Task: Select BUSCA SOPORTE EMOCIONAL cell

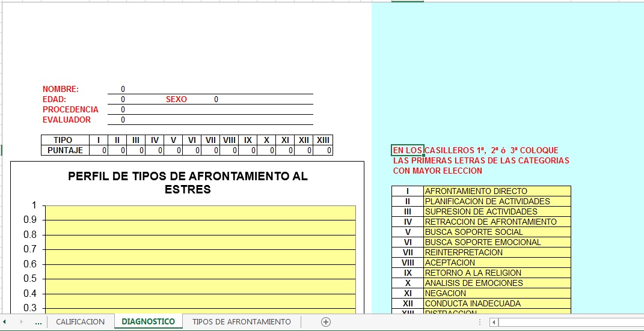Action: click(x=497, y=243)
